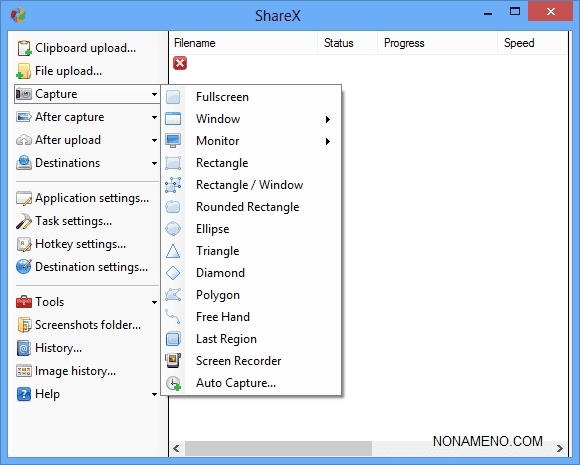Sort by the Filename column header

pos(243,43)
